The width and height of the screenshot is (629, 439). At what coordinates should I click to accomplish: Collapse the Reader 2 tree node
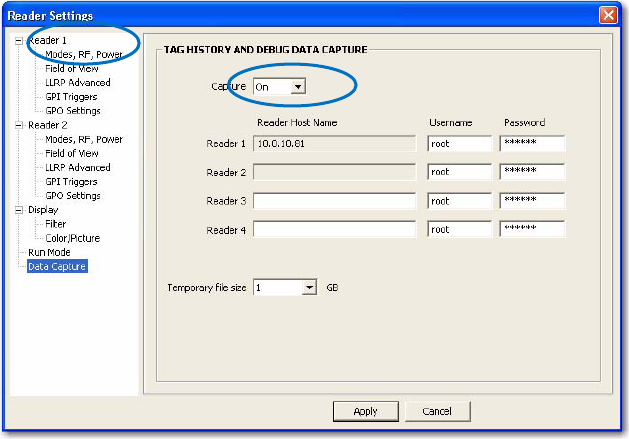click(18, 125)
